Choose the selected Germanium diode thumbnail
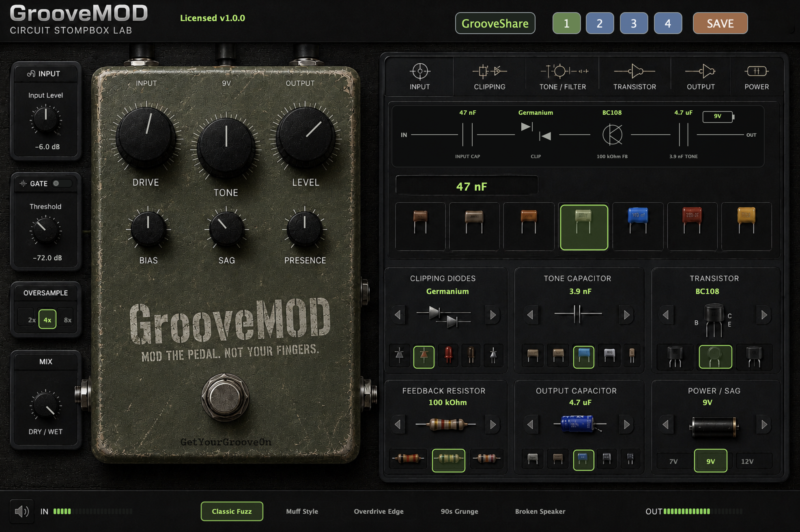 [x=424, y=357]
